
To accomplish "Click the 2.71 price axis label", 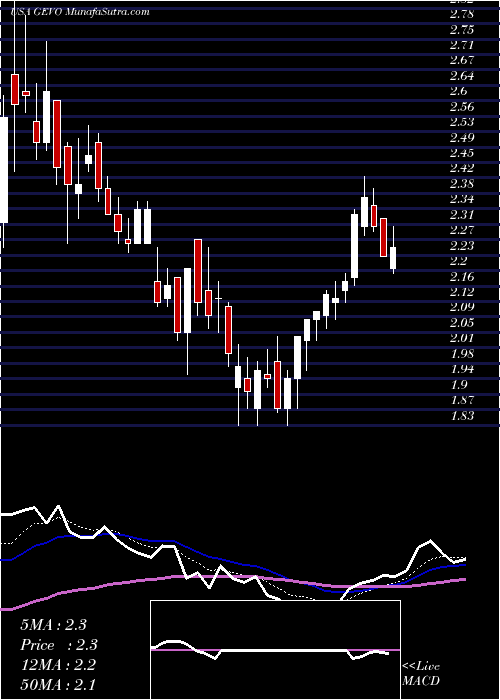I will (462, 45).
